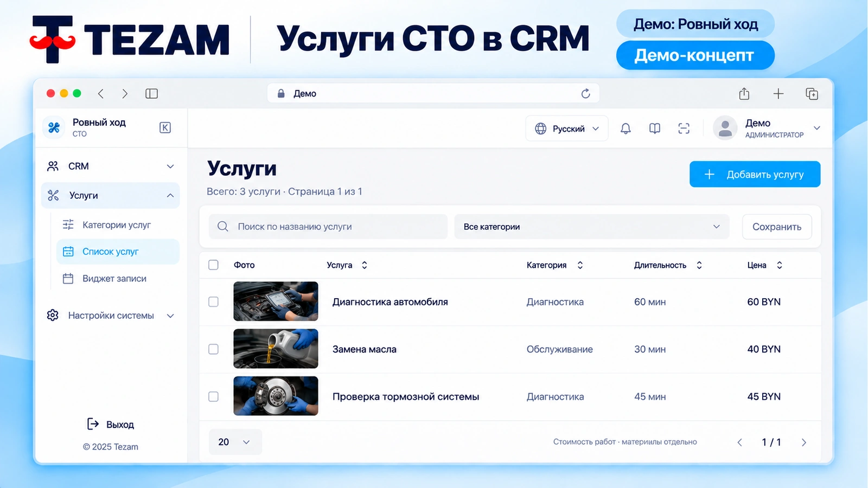Image resolution: width=868 pixels, height=488 pixels.
Task: Click the 60 BYN price cell
Action: (x=764, y=302)
